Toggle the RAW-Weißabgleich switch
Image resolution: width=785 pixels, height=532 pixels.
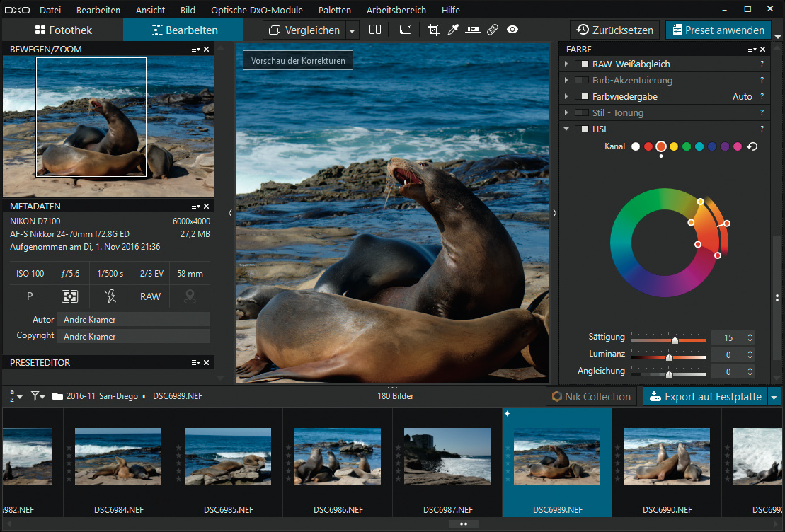pos(582,64)
